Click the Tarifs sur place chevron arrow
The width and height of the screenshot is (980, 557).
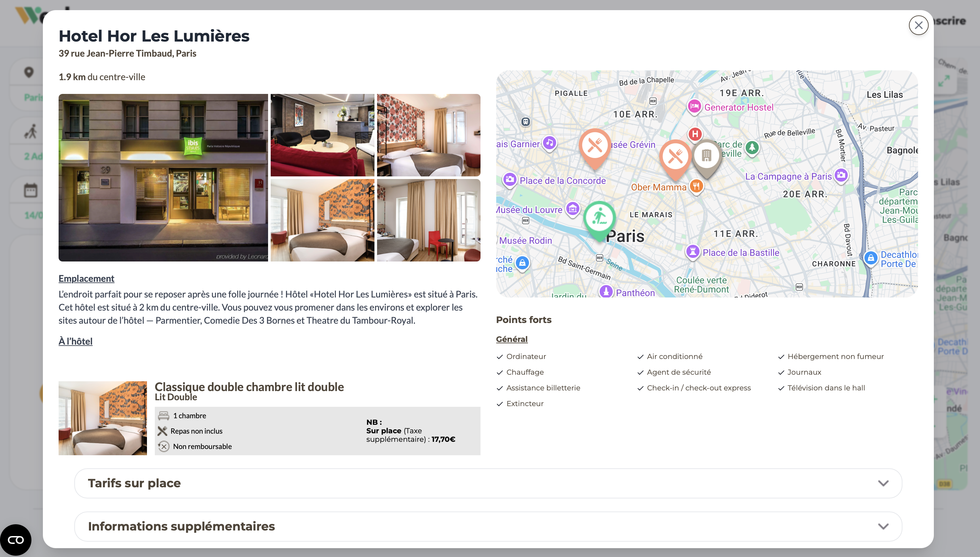(x=883, y=483)
